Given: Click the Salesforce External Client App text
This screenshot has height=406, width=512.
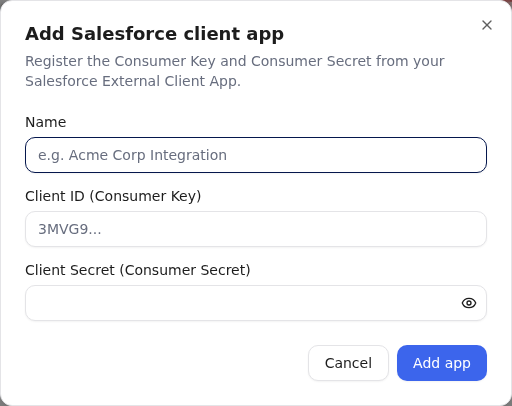Looking at the screenshot, I should [133, 81].
